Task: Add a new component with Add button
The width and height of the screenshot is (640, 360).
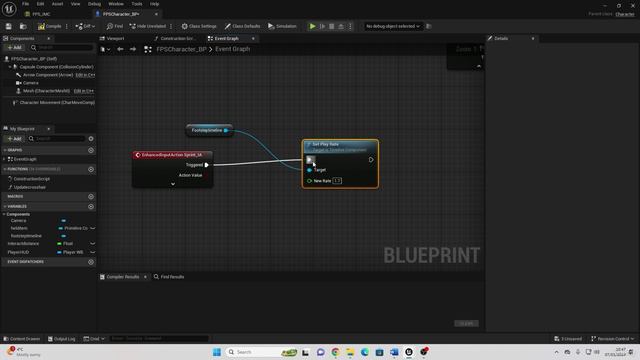Action: pos(14,47)
